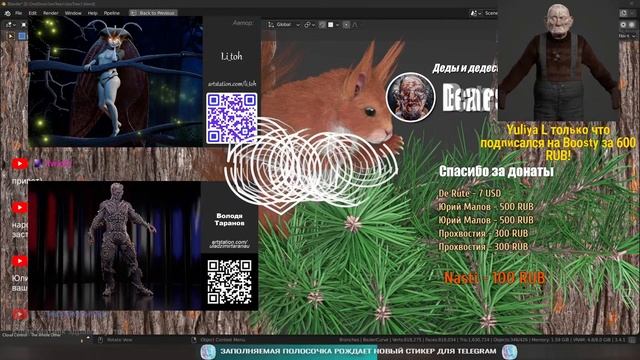Viewport: 640px width, 360px height.
Task: Click the "De Rute - 7 USD" entry
Action: [470, 193]
